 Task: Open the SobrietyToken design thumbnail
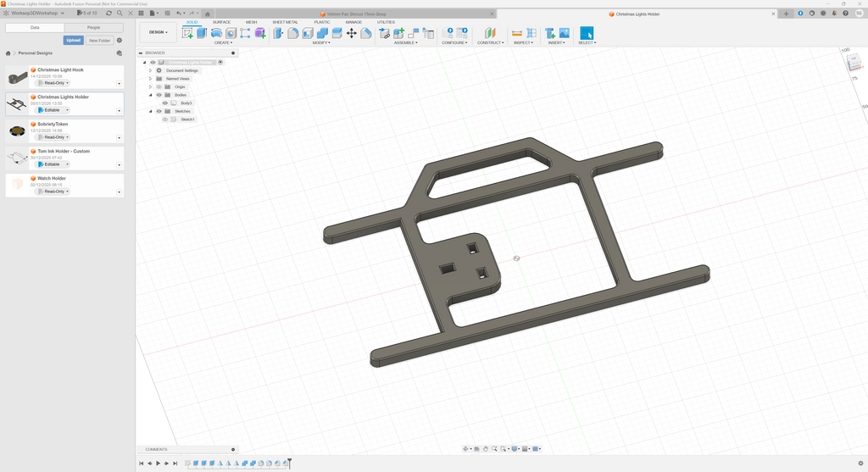17,131
